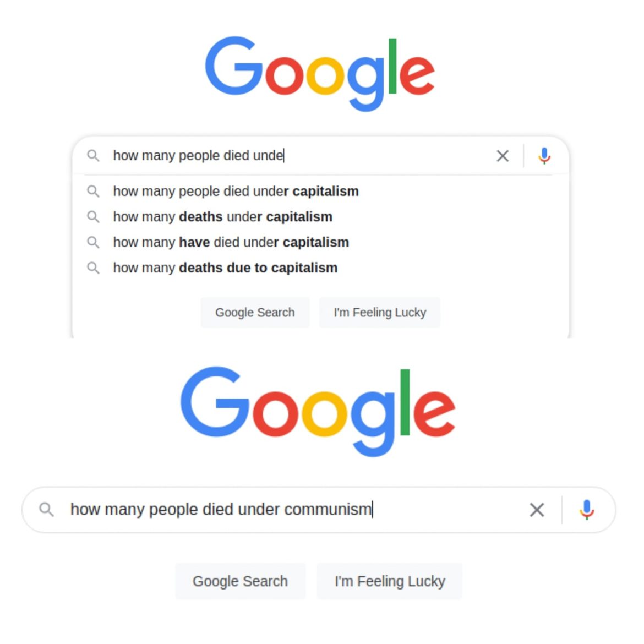Viewport: 644px width, 644px height.
Task: Click into the top search text field
Action: [x=297, y=156]
